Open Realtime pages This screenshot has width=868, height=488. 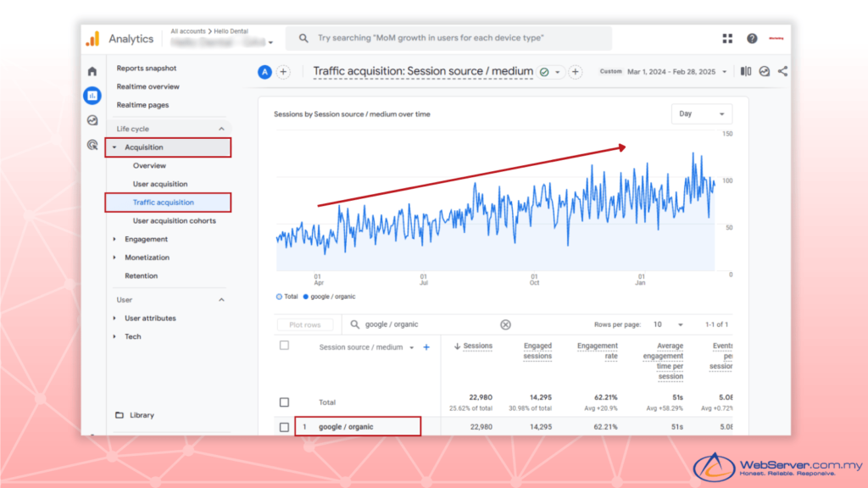[142, 104]
